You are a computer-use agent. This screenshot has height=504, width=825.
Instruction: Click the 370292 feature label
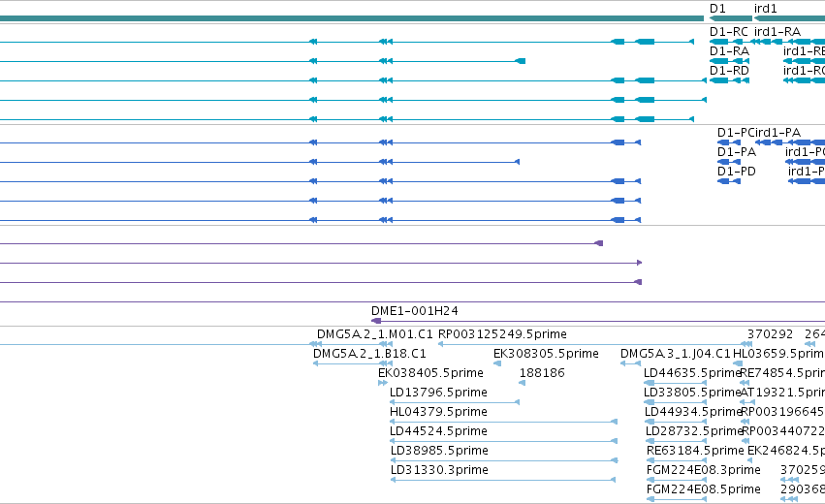[x=771, y=334]
